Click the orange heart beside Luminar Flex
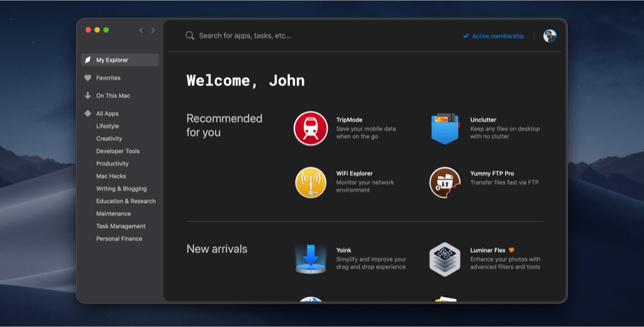644x327 pixels. tap(511, 250)
